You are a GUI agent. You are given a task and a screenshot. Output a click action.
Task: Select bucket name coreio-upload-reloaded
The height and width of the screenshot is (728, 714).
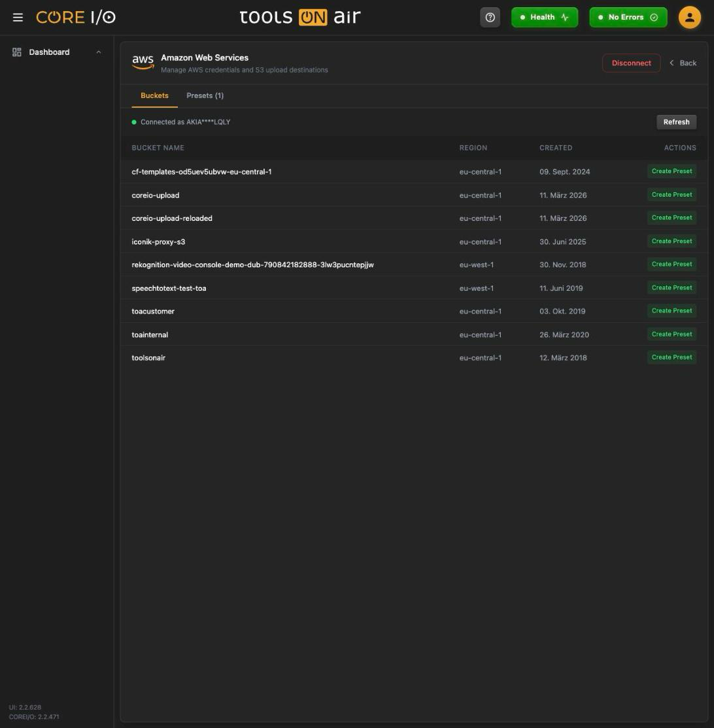pyautogui.click(x=171, y=218)
